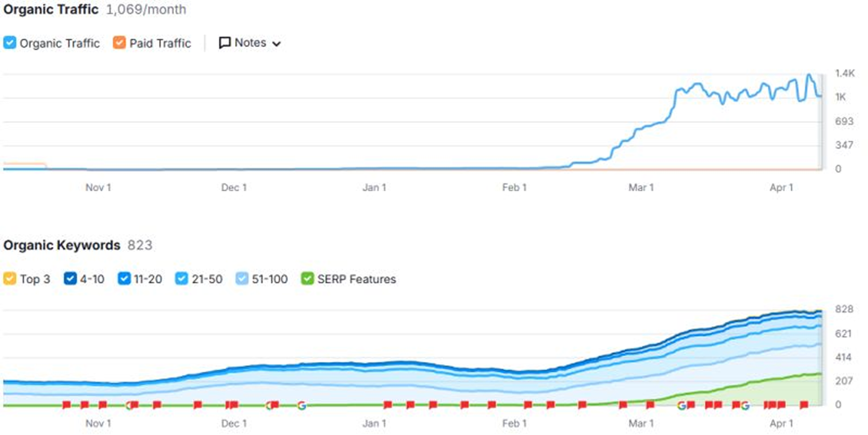Click the 1K axis label
868x435 pixels.
[841, 97]
